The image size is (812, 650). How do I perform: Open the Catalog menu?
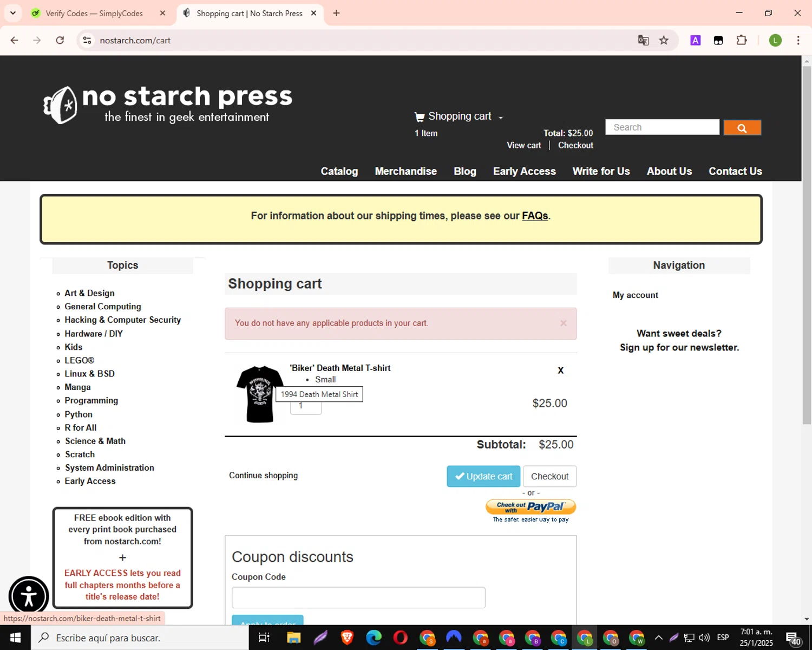339,171
